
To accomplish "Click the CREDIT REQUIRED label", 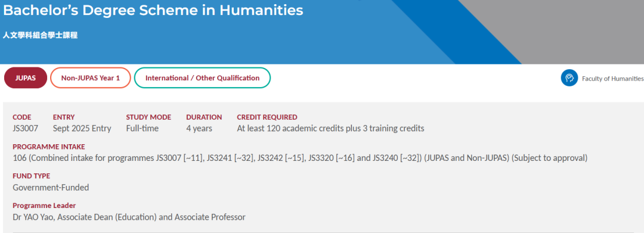I will (x=267, y=117).
